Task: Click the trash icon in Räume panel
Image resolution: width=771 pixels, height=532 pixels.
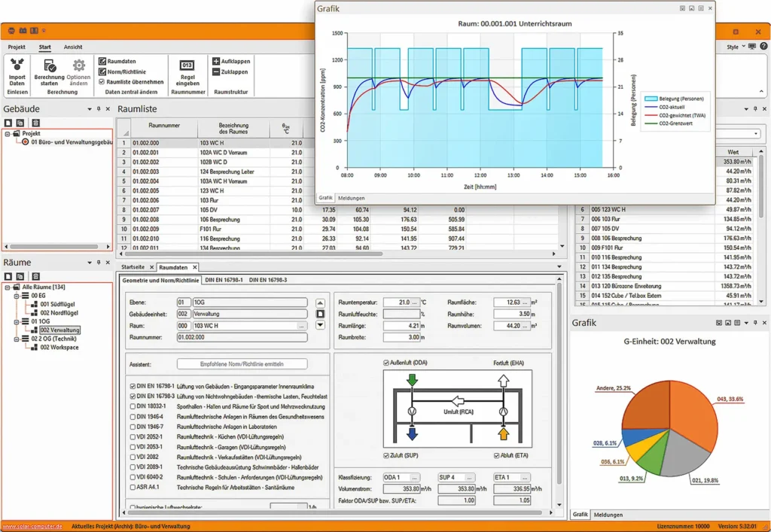Action: (x=35, y=276)
